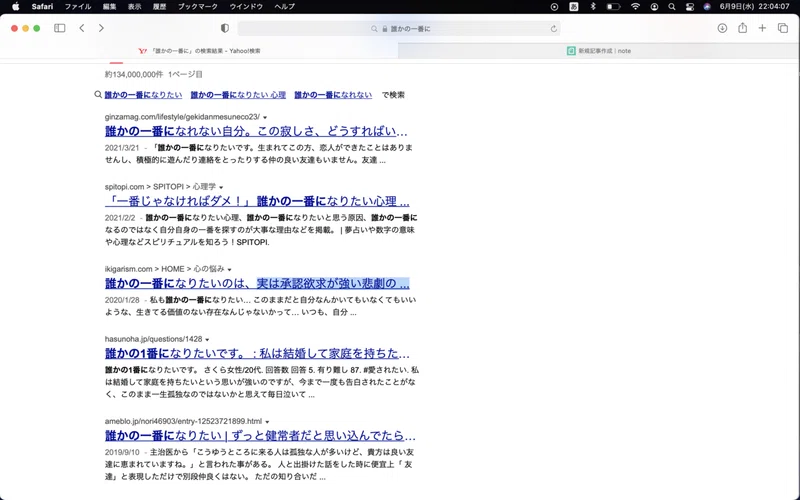Search related term 誰かの一番になりたい 心理
Screen dimensions: 800x500
pyautogui.click(x=238, y=95)
